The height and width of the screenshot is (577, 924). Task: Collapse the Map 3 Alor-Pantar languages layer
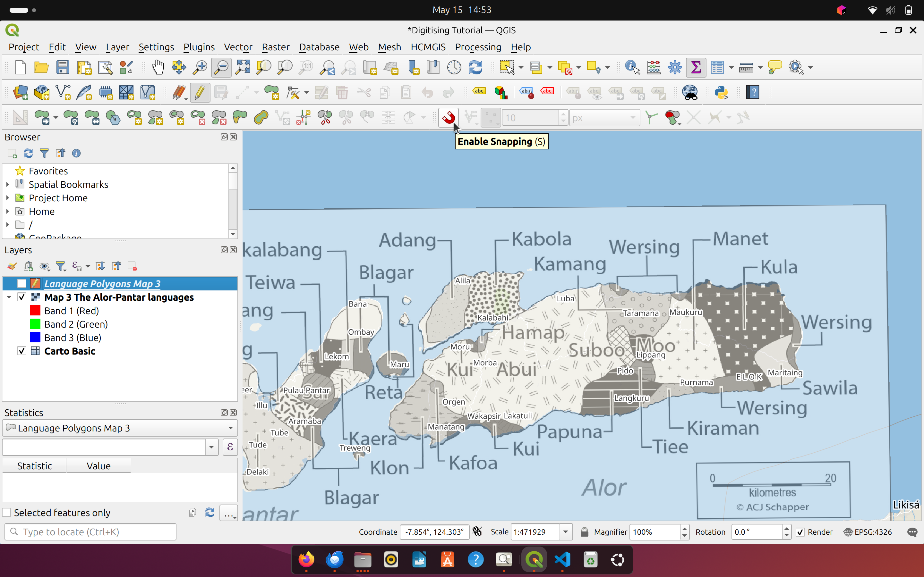click(9, 297)
